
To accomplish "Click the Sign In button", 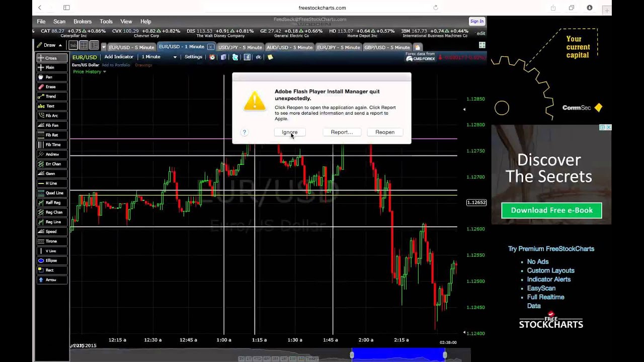I will [476, 21].
